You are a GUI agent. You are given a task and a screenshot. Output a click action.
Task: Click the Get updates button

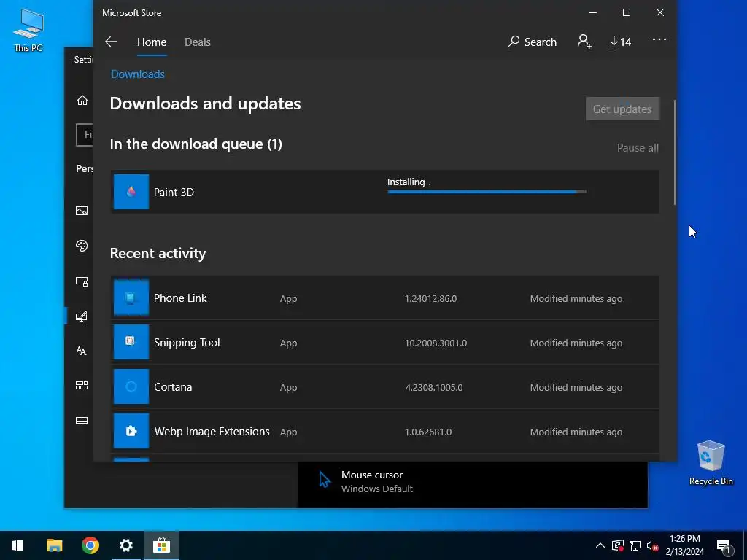point(623,109)
